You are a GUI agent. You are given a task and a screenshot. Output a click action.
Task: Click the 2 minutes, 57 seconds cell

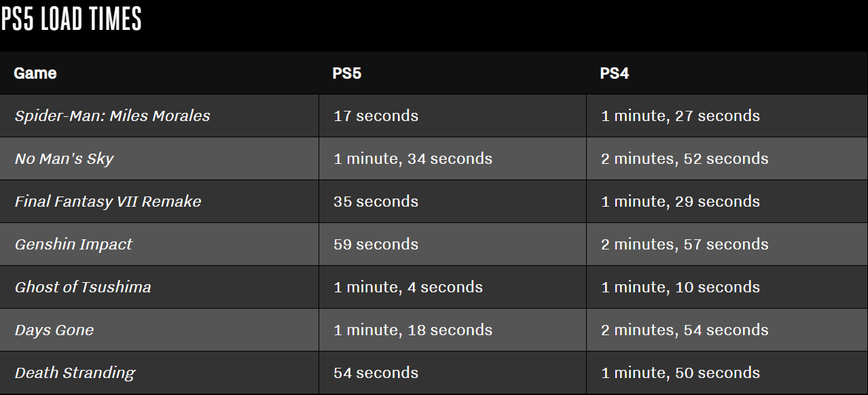[x=684, y=244]
